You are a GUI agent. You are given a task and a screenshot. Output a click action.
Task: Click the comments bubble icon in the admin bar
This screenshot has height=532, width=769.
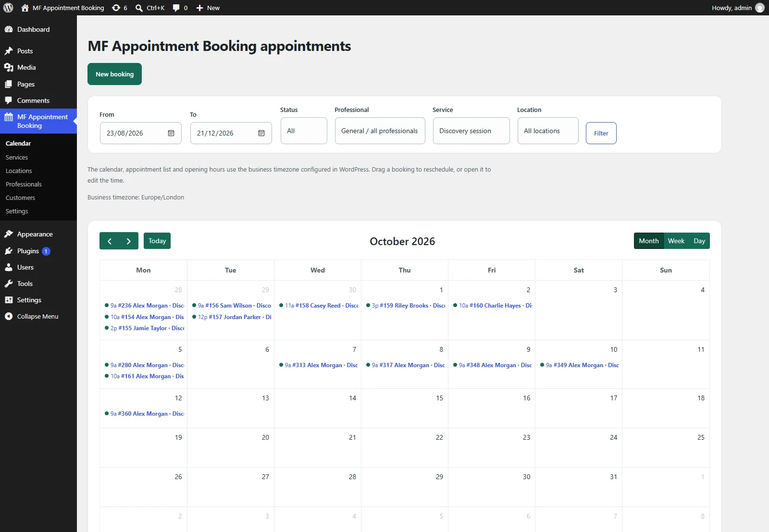(176, 8)
